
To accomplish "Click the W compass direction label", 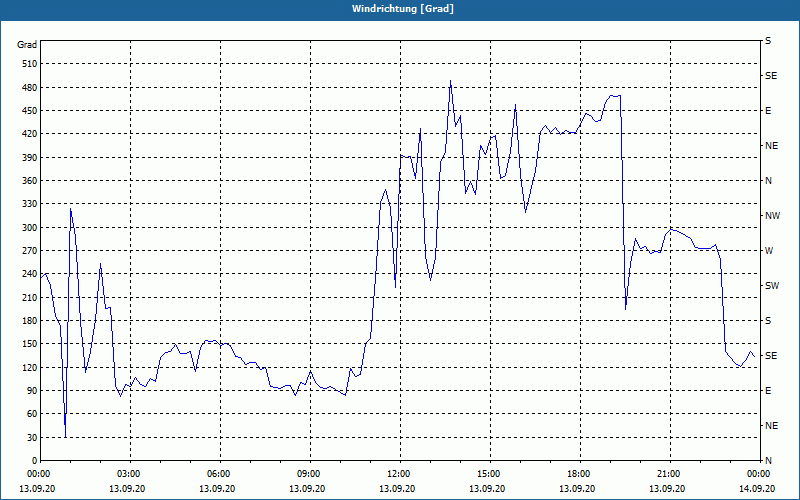I will tap(769, 251).
